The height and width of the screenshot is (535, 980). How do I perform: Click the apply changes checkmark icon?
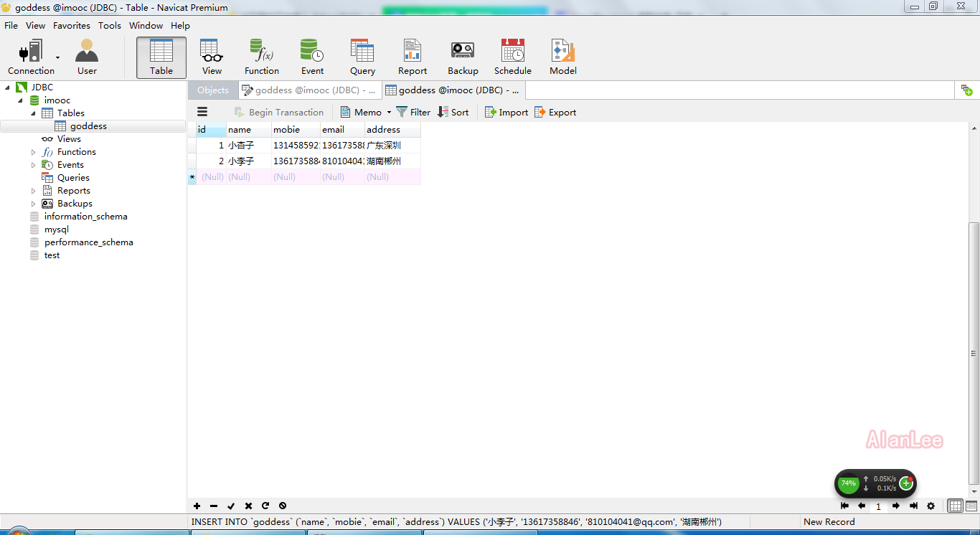(x=231, y=506)
